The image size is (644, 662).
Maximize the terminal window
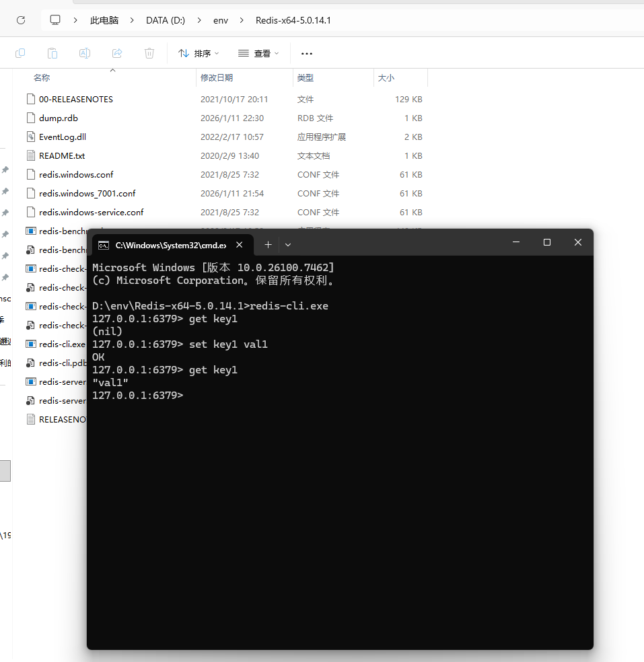click(547, 242)
